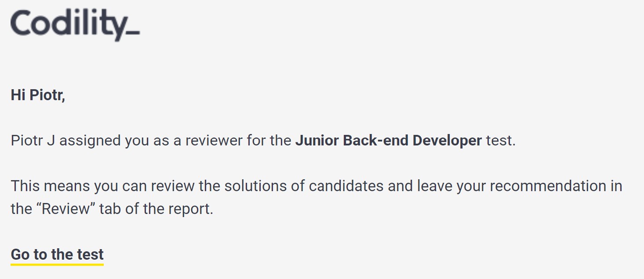
Task: Click the word "candidates" in the paragraph
Action: click(346, 186)
